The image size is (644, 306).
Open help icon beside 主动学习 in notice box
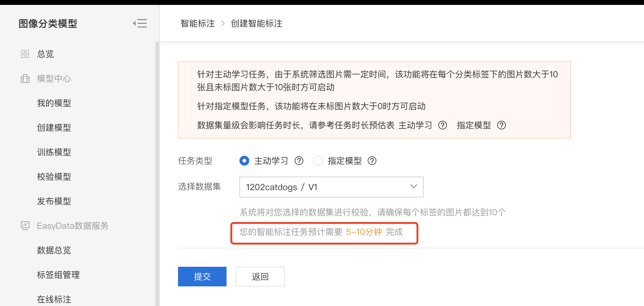point(443,125)
